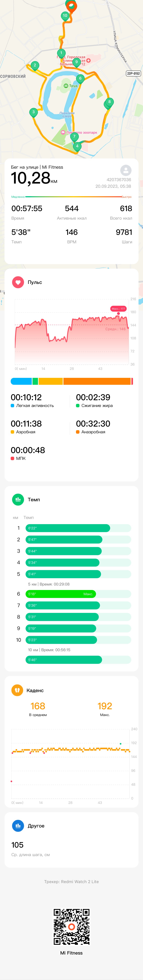The width and height of the screenshot is (143, 980).
Task: Click the red heart Пульс icon
Action: click(x=18, y=282)
